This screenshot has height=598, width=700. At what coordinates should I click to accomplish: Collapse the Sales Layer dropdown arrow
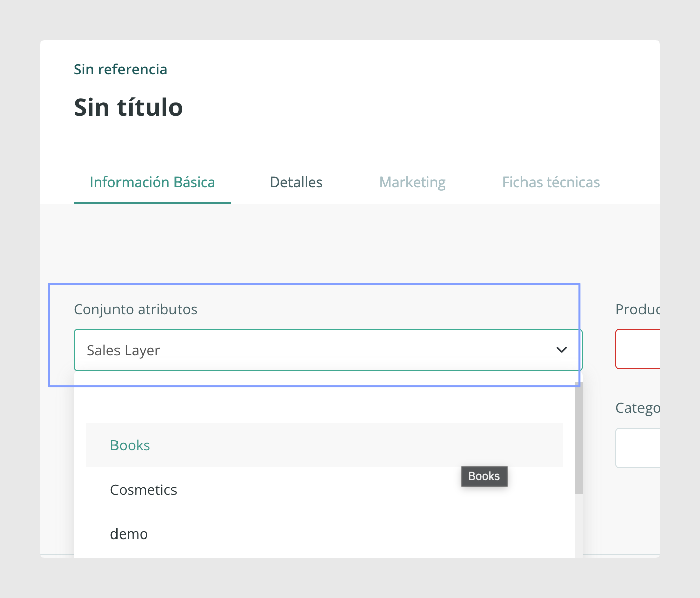(x=562, y=350)
